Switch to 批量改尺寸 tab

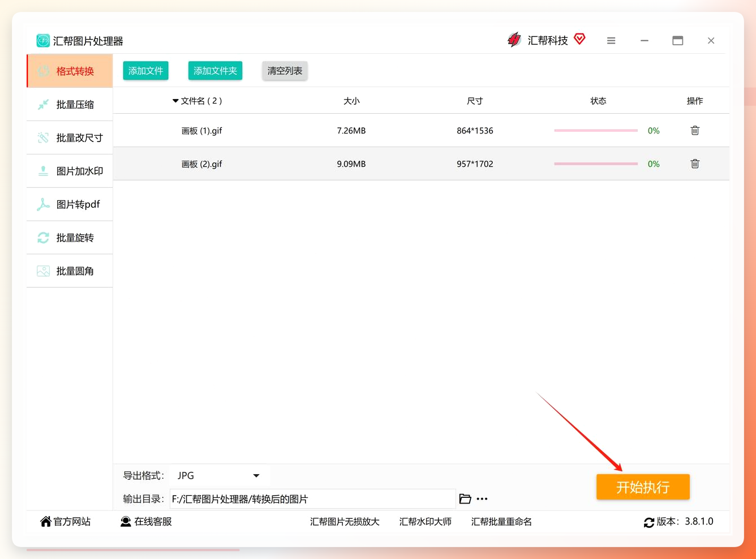click(70, 137)
